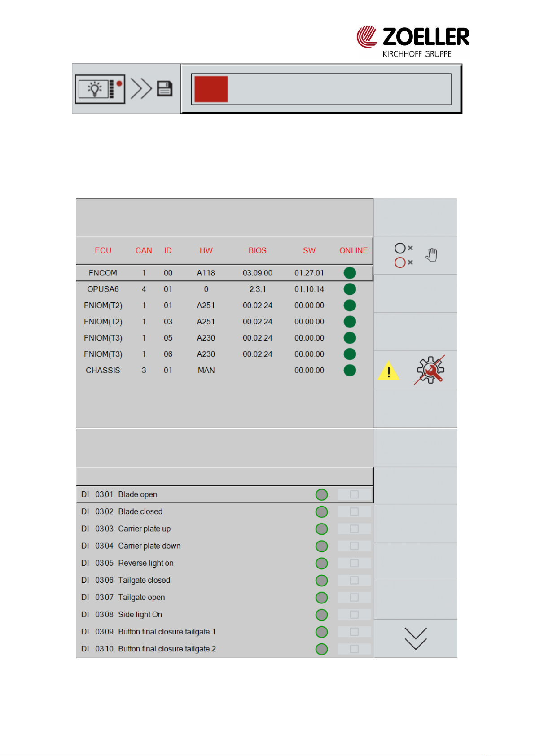Click the floppy disk save icon
Image resolution: width=535 pixels, height=756 pixels.
(165, 88)
